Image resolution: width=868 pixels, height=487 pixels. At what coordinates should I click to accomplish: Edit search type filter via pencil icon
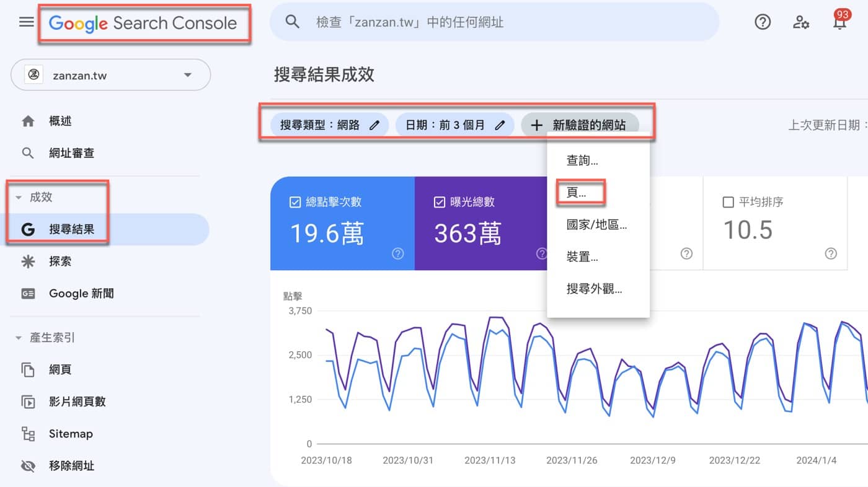click(x=374, y=125)
